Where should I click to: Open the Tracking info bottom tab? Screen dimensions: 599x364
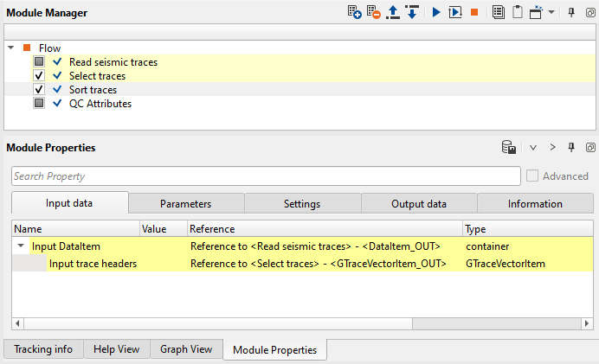click(43, 349)
